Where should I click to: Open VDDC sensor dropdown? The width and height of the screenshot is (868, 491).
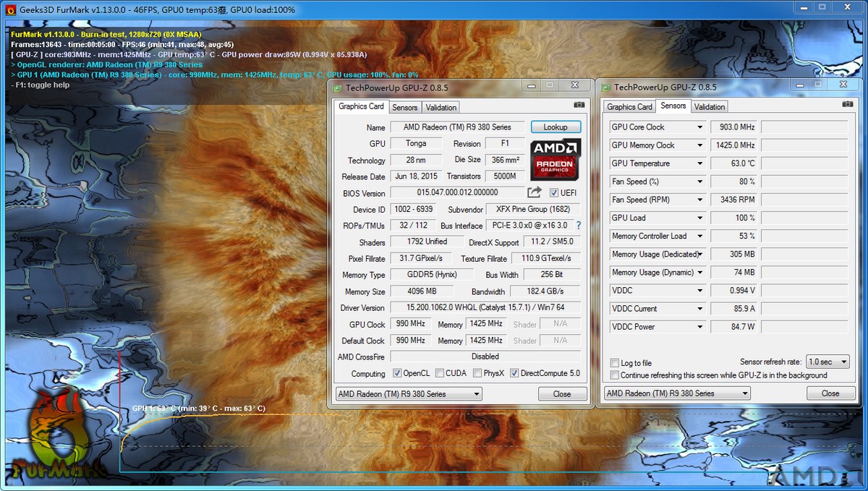pyautogui.click(x=700, y=291)
